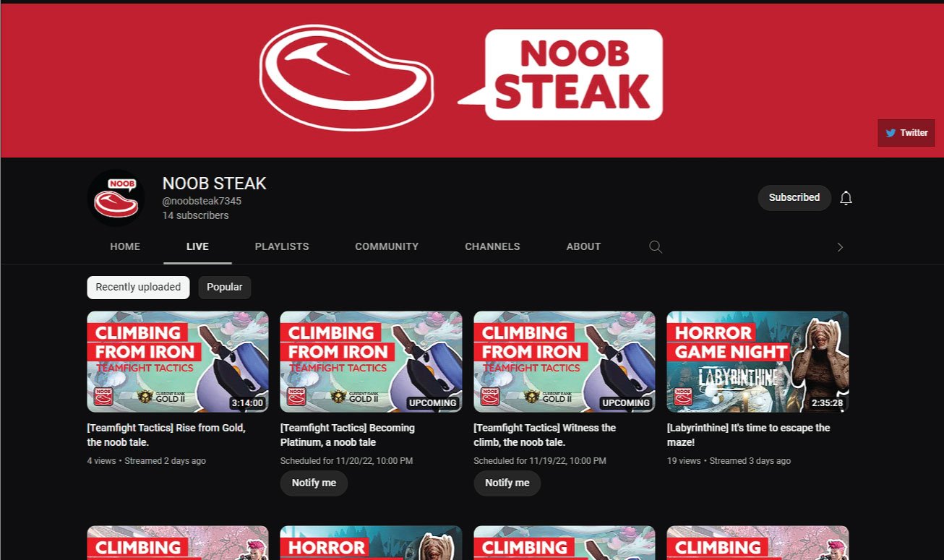Screen dimensions: 944x560
Task: Click Notify me for Witness the climb stream
Action: click(507, 483)
